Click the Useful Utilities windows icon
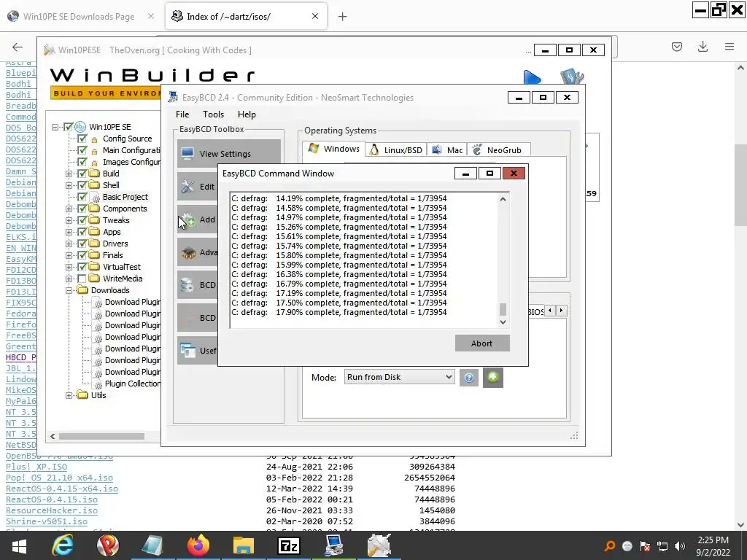The height and width of the screenshot is (560, 747). [187, 351]
